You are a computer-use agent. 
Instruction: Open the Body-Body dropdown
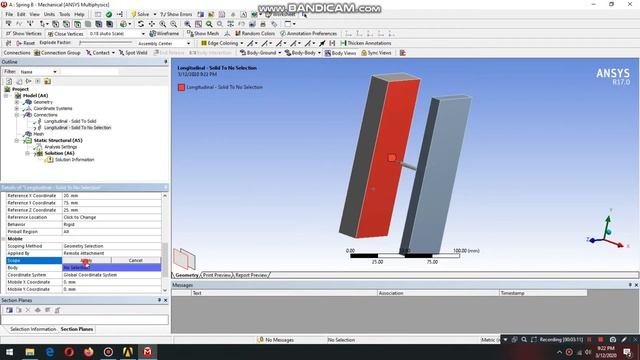[x=319, y=53]
